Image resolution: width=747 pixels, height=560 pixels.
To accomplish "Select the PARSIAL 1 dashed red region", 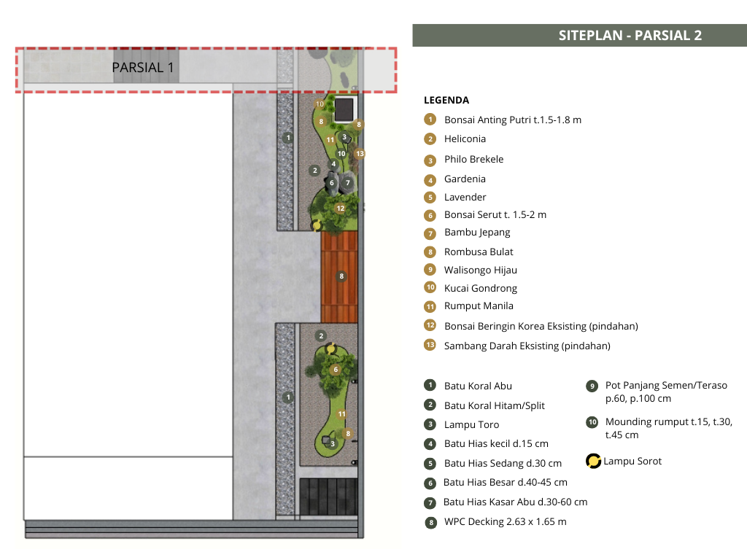I will [x=206, y=69].
